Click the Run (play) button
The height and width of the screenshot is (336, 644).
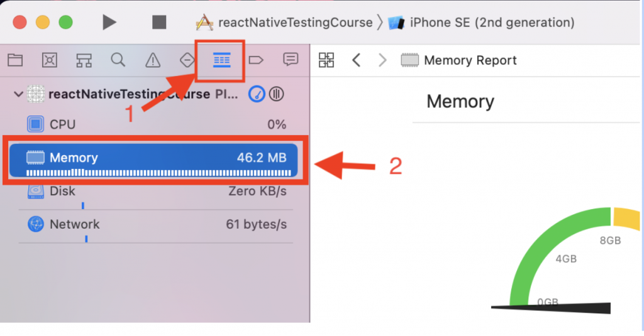coord(109,23)
